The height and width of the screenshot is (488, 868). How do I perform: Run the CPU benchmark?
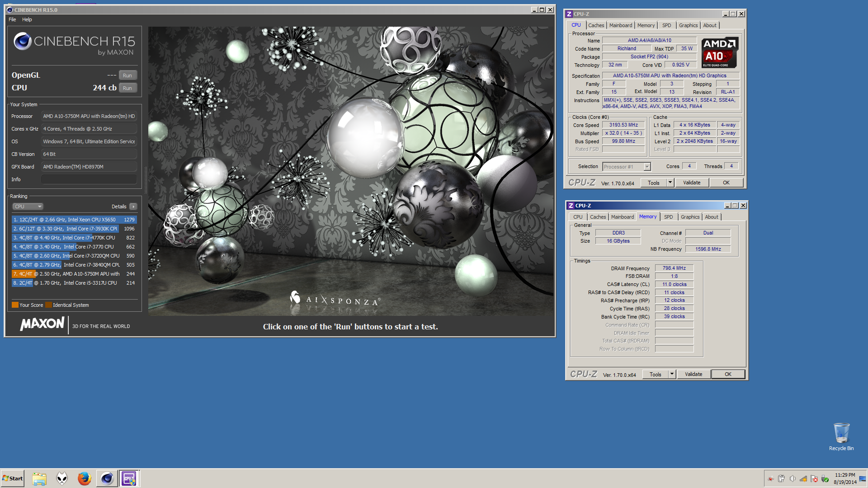coord(127,88)
